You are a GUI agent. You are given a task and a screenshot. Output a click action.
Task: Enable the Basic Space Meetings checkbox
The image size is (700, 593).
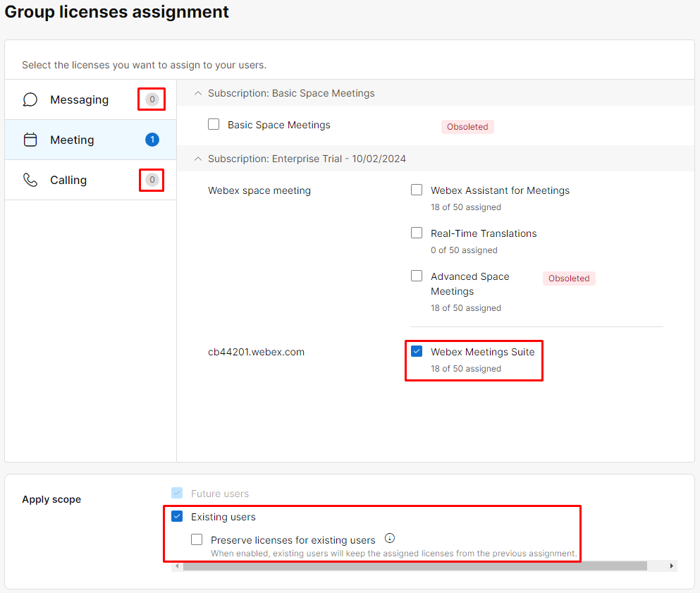[x=214, y=125]
